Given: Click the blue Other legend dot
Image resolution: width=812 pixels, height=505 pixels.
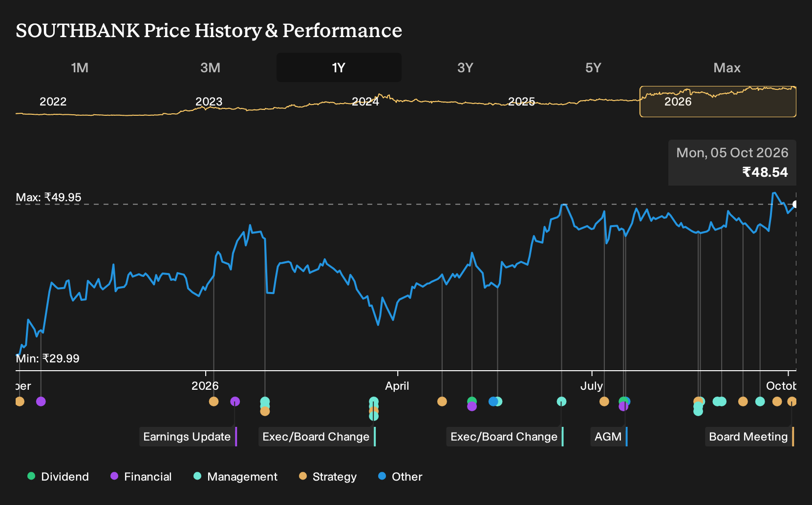Looking at the screenshot, I should coord(382,476).
